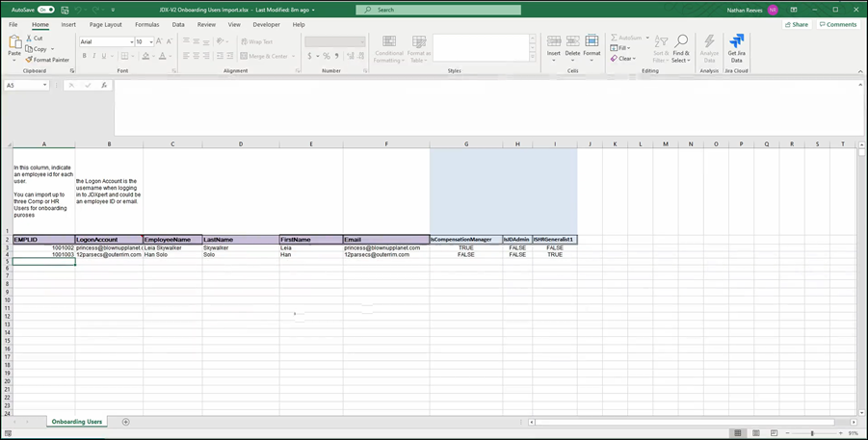Adjust the zoom slider in status bar

click(812, 433)
